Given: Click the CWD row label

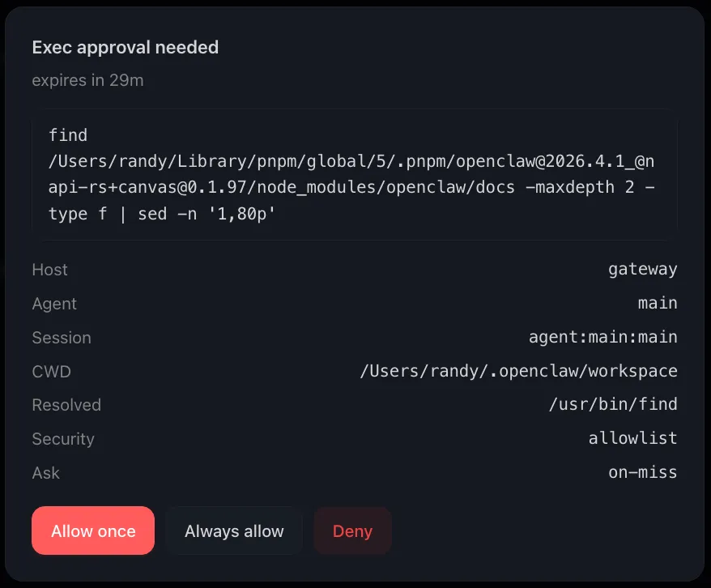Looking at the screenshot, I should coord(52,372).
